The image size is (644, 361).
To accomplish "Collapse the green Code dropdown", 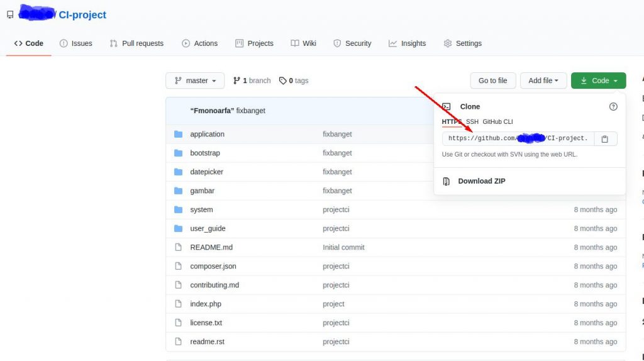I will point(598,81).
